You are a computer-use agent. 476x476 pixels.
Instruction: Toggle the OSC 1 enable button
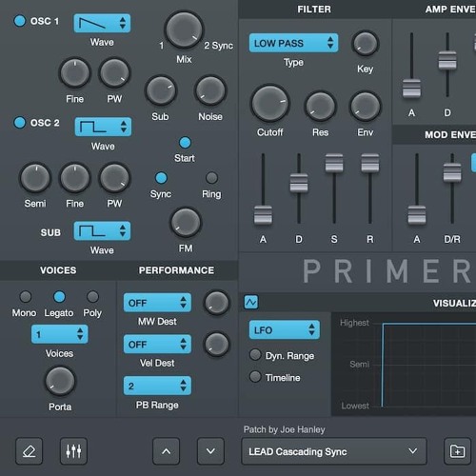[20, 21]
